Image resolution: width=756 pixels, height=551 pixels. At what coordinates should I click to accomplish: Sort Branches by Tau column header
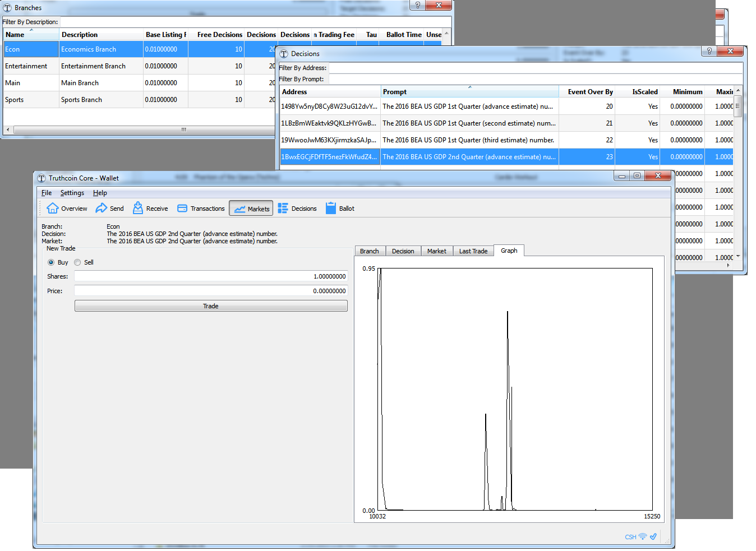click(x=368, y=35)
